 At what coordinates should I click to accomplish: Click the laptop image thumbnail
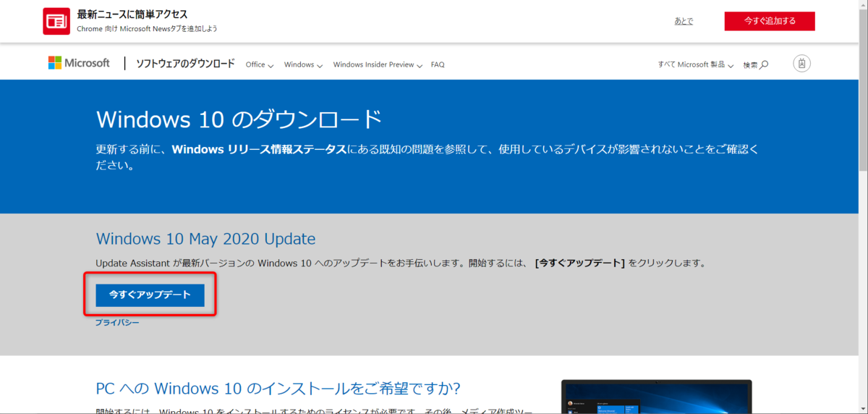click(657, 397)
